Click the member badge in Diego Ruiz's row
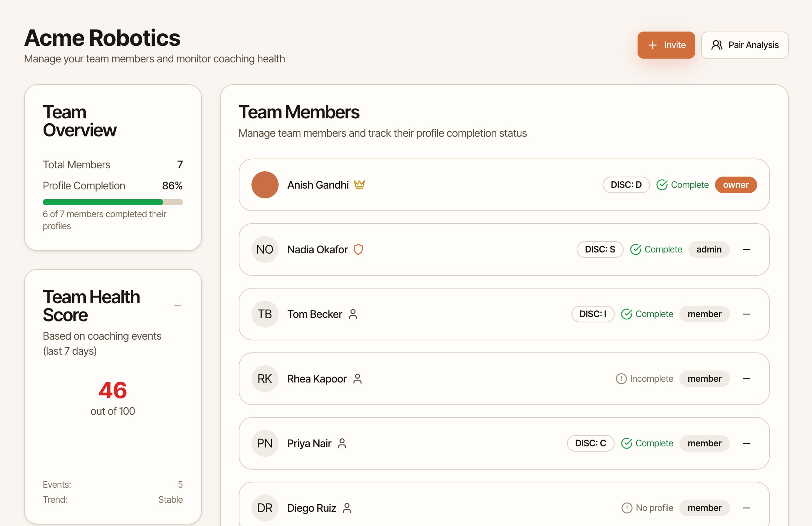Image resolution: width=812 pixels, height=526 pixels. [704, 508]
